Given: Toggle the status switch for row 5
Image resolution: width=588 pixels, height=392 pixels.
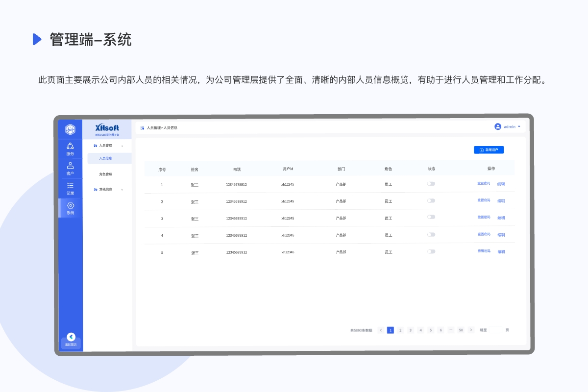Looking at the screenshot, I should pos(431,251).
